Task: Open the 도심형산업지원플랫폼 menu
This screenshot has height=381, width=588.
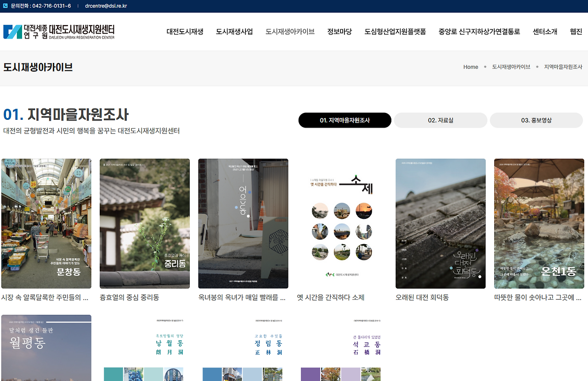Action: (x=395, y=32)
